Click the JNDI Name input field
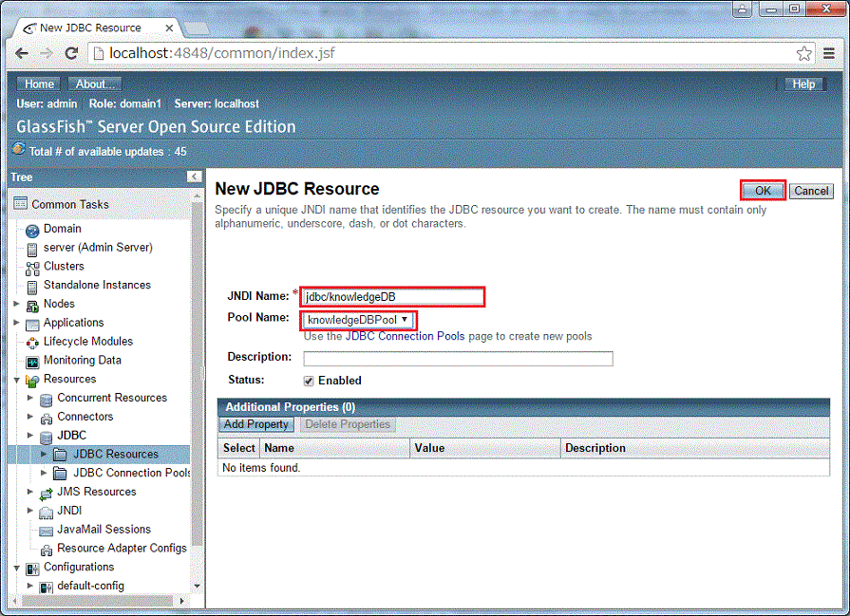This screenshot has width=850, height=616. coord(392,297)
